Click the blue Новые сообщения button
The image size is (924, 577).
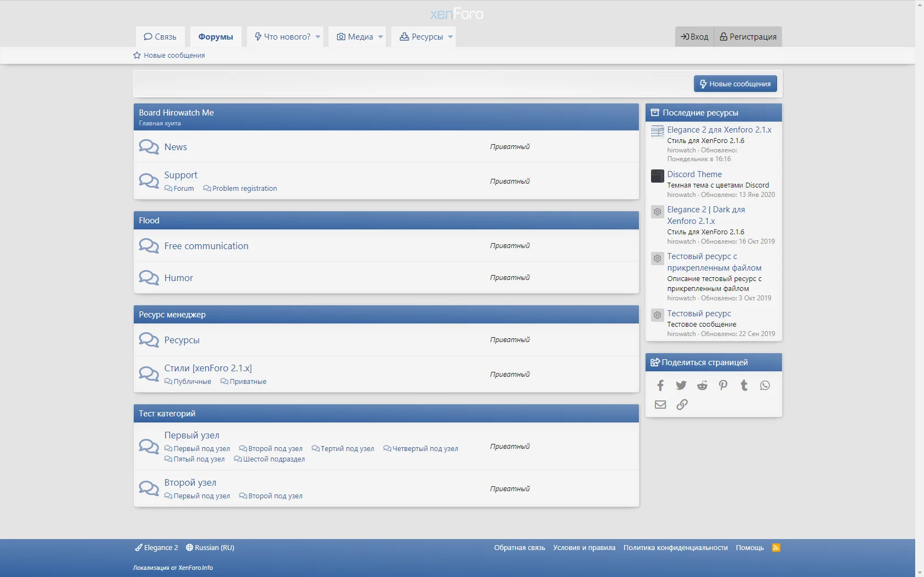[735, 84]
